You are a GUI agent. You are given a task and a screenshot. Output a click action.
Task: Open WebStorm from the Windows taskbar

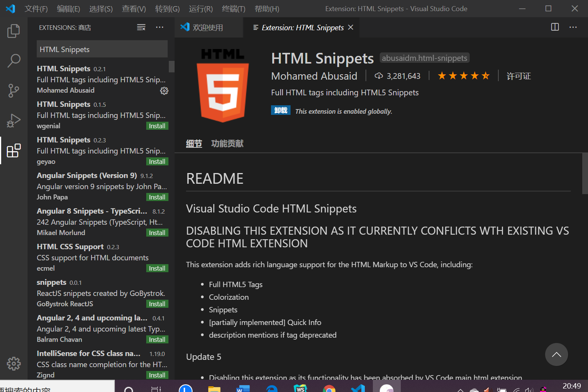301,388
